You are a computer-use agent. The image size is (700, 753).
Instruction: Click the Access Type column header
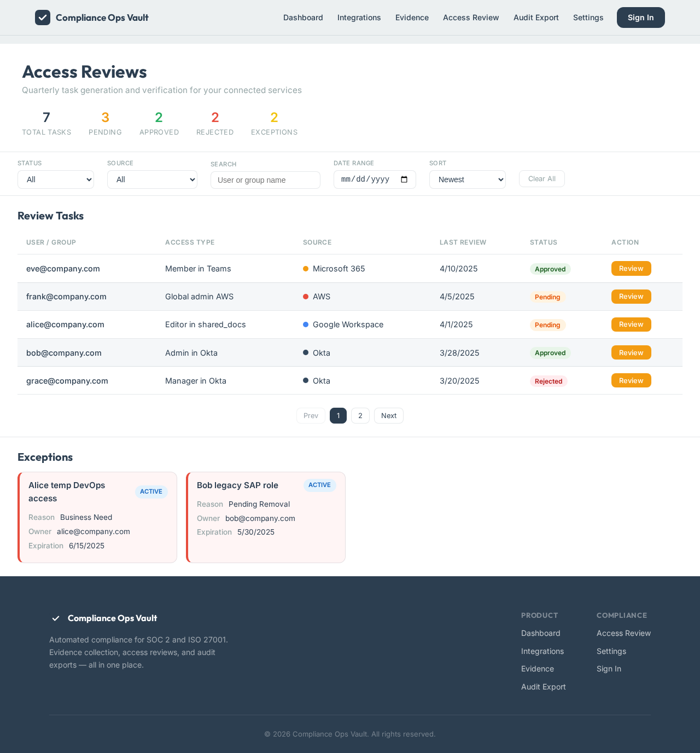190,242
